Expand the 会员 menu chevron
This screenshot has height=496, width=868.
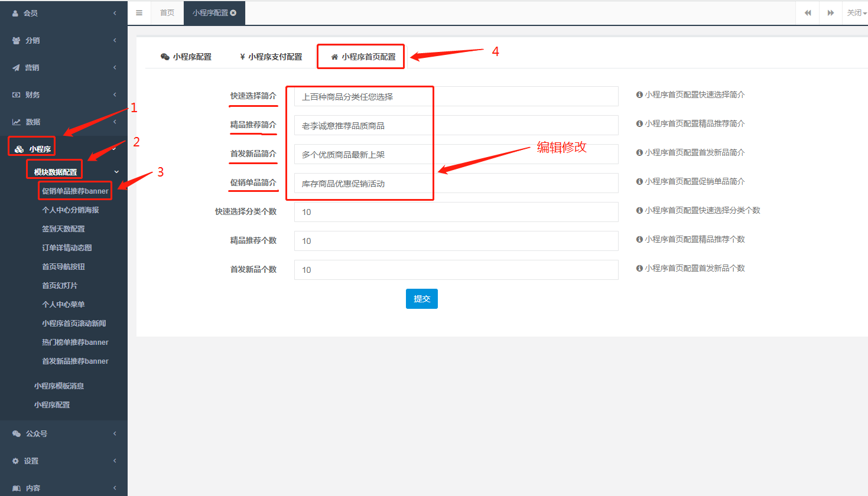click(x=115, y=13)
